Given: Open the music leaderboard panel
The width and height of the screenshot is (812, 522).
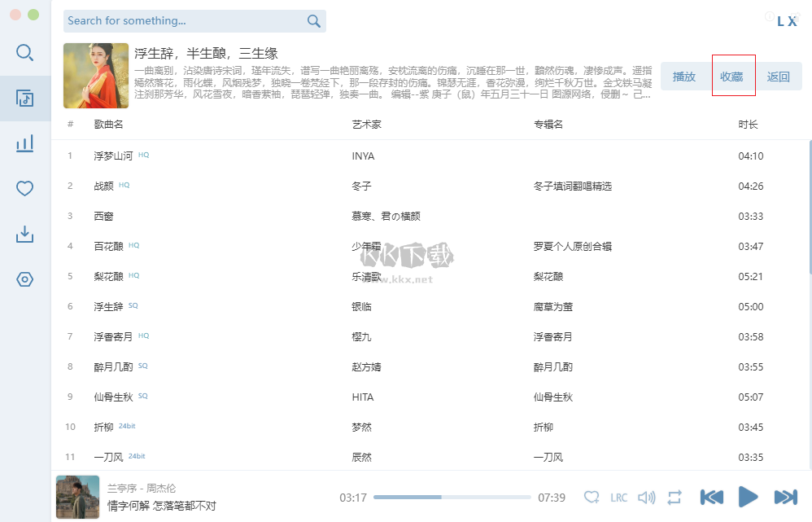Looking at the screenshot, I should (24, 143).
